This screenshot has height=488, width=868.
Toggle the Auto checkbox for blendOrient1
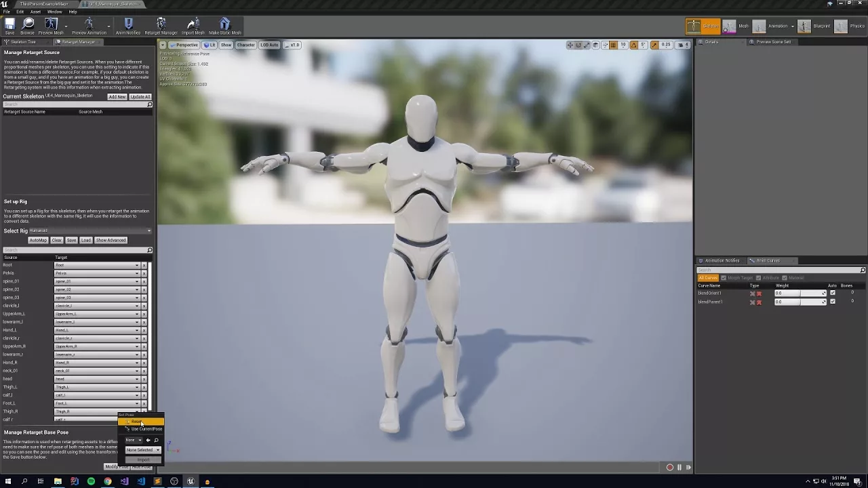pyautogui.click(x=833, y=293)
